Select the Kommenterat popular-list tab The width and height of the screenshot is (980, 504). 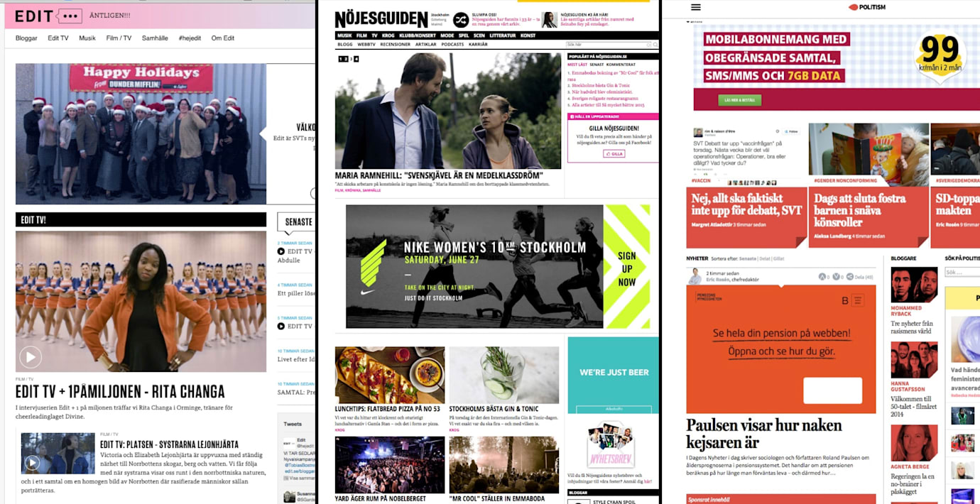click(620, 65)
